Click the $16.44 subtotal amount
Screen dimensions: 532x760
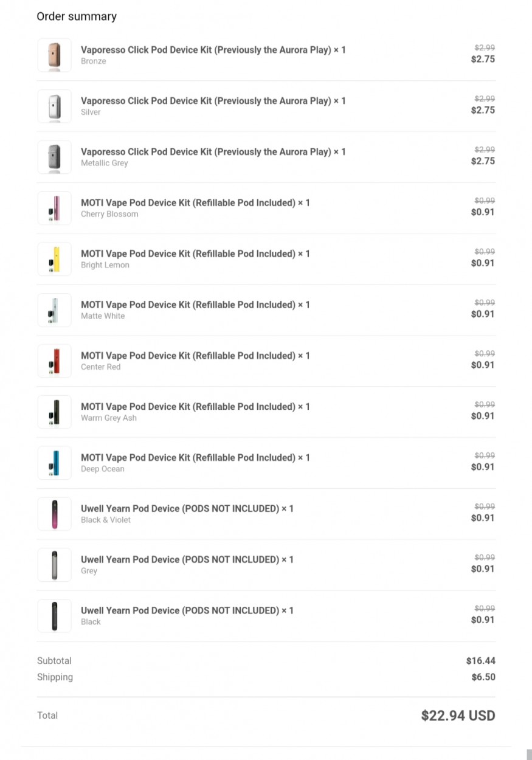(x=481, y=660)
